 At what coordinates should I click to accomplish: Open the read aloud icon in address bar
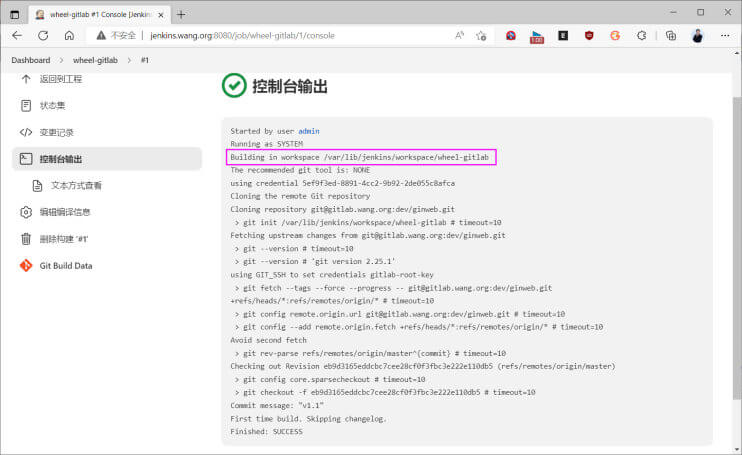[x=459, y=35]
